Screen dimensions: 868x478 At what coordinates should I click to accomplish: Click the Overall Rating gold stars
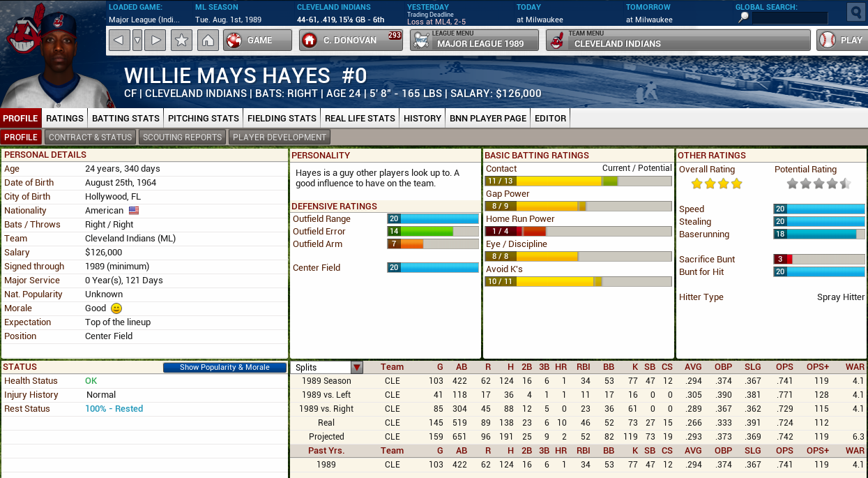(717, 184)
